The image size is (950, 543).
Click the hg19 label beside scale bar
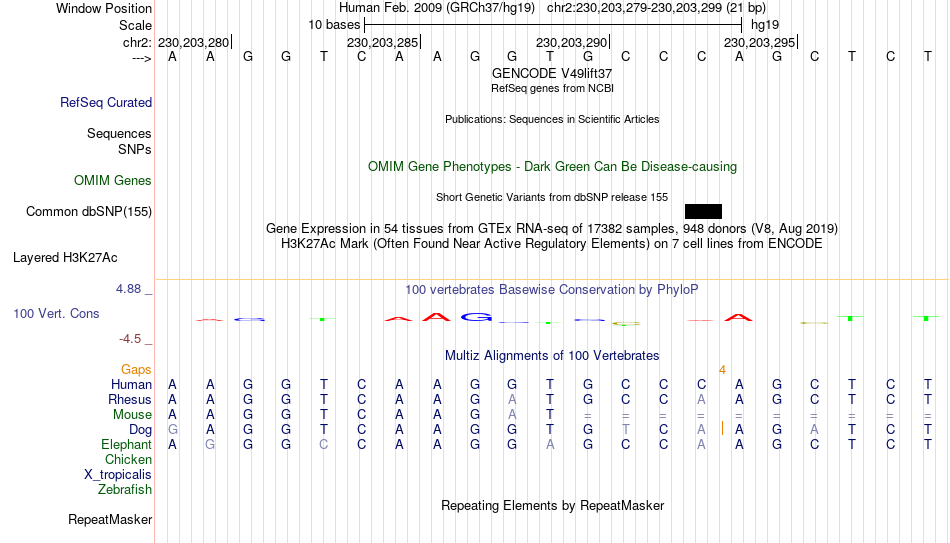tap(765, 25)
